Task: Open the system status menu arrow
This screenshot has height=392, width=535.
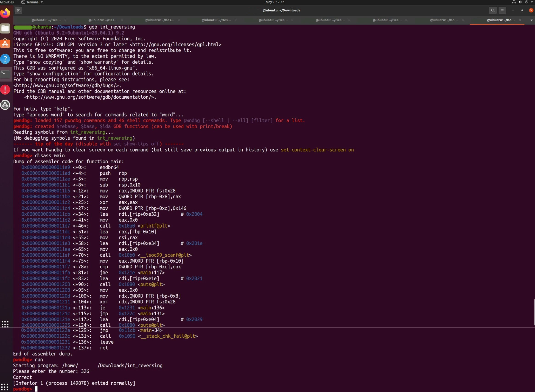Action: (x=532, y=2)
